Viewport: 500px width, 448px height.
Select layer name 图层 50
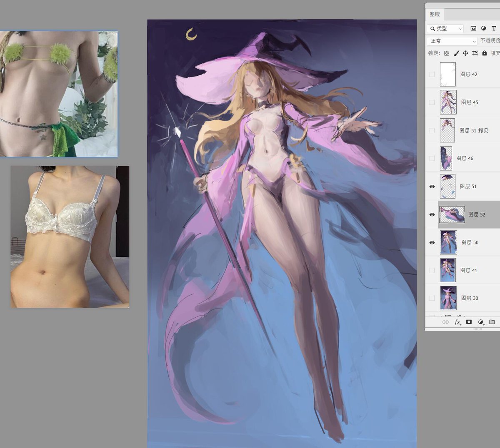470,242
